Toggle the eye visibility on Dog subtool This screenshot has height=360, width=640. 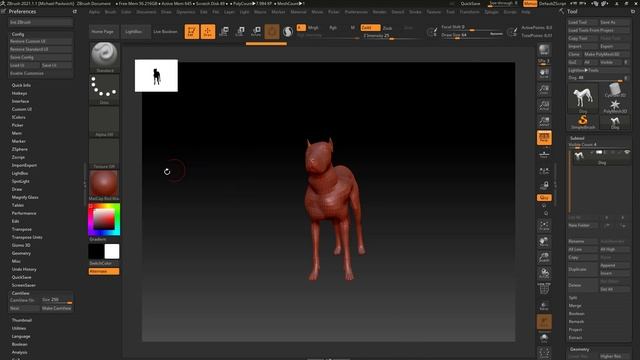627,152
